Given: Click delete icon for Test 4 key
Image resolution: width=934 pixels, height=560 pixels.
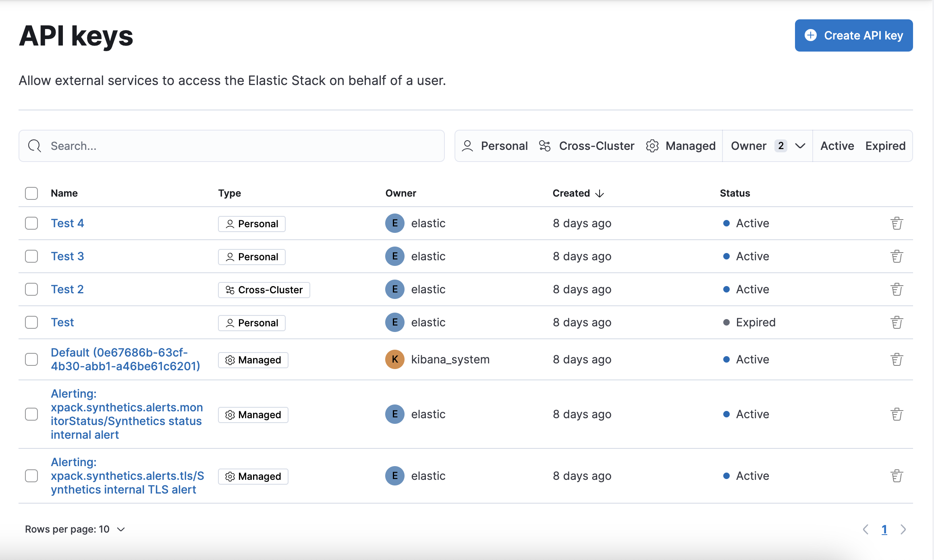Looking at the screenshot, I should [897, 223].
